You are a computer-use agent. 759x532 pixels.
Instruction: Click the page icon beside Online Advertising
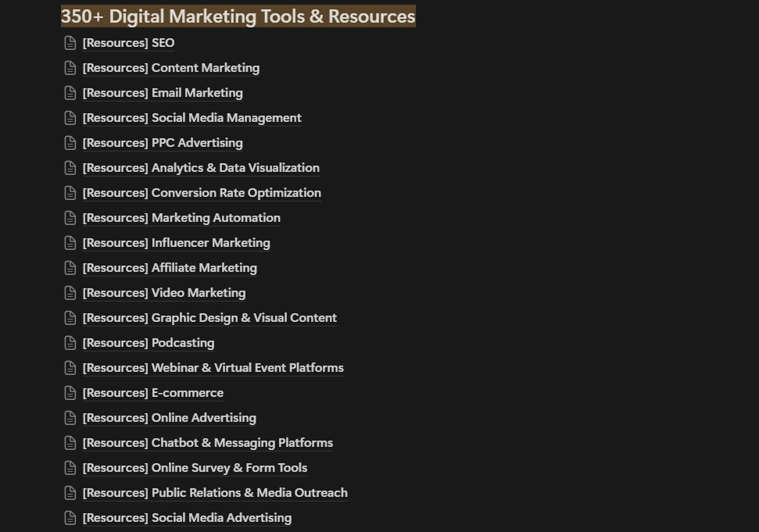point(70,418)
